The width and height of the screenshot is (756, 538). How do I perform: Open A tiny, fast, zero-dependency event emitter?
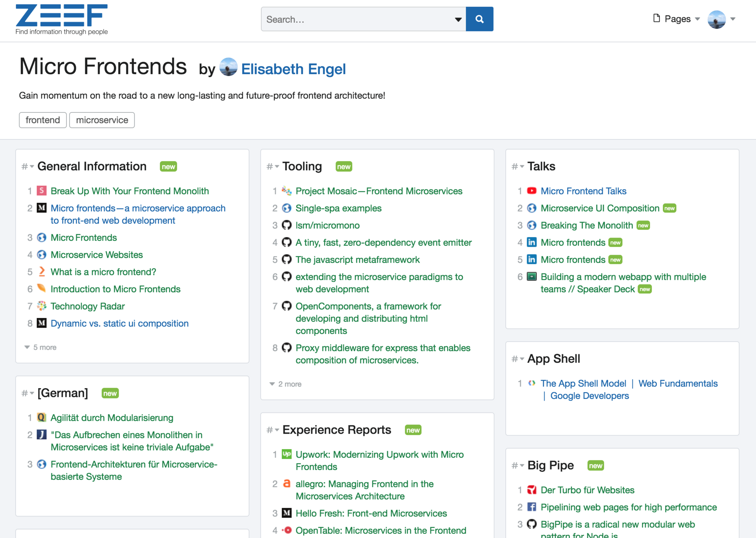(383, 242)
